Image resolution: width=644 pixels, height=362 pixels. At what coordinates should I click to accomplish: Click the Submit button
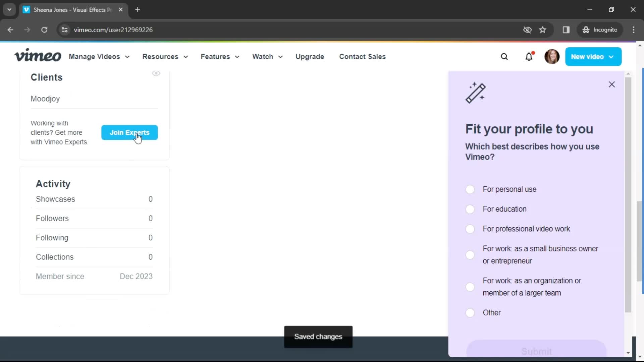coord(537,351)
